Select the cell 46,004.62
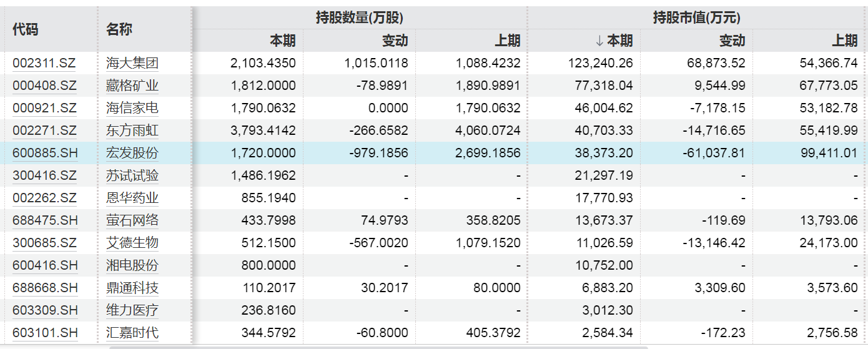 [604, 108]
